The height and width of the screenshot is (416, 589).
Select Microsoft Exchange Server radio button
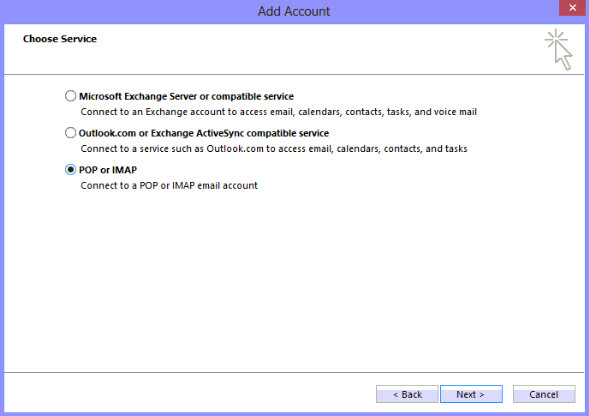70,96
